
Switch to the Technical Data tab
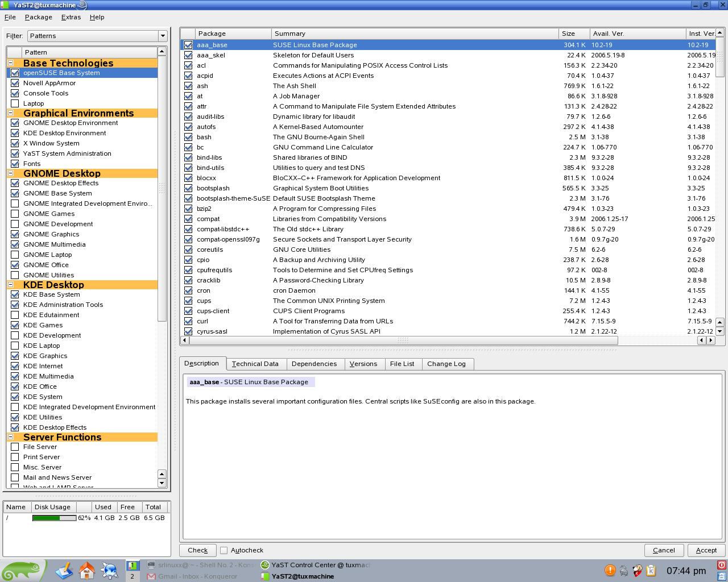[255, 364]
